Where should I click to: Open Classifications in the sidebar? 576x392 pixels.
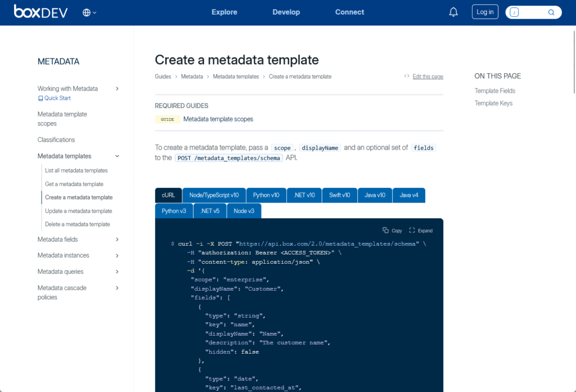coord(56,139)
